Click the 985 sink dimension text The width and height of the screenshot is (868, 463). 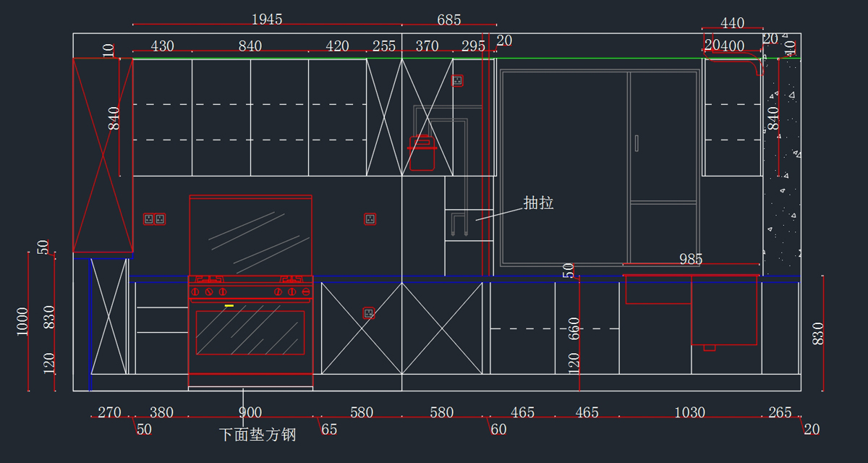click(691, 259)
